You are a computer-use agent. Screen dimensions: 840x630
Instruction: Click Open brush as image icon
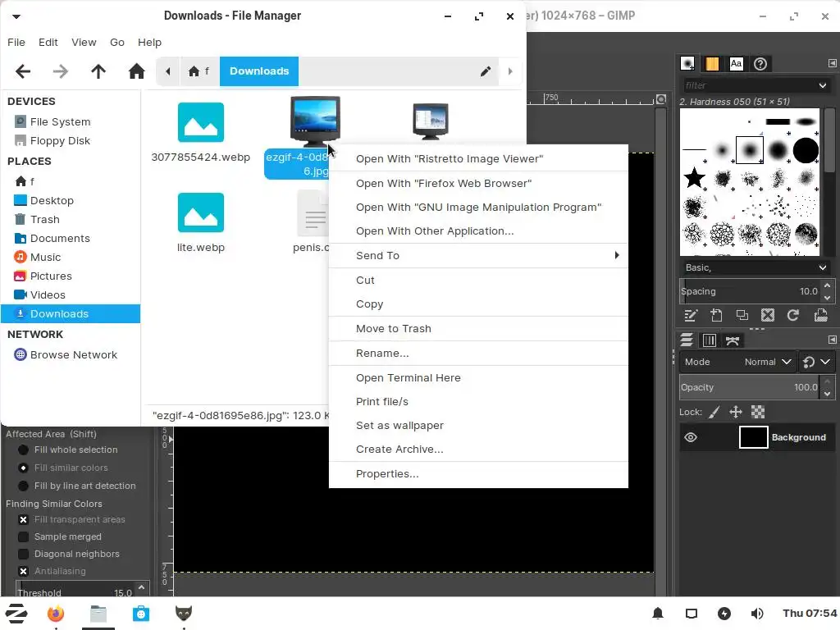[820, 316]
